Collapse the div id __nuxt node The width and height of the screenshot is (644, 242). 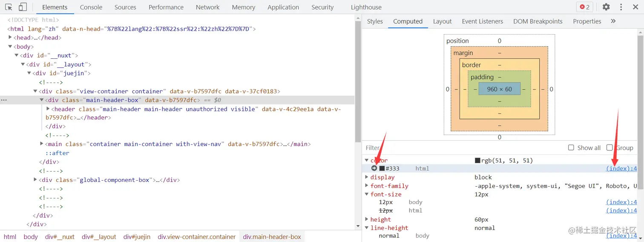click(17, 55)
